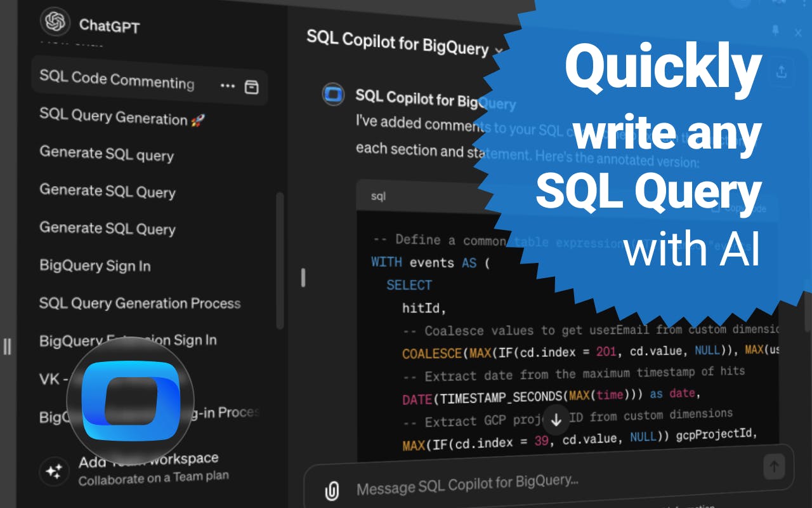Screen dimensions: 812x508
Task: Open the SQL Query Generation rocket chat
Action: [x=122, y=118]
